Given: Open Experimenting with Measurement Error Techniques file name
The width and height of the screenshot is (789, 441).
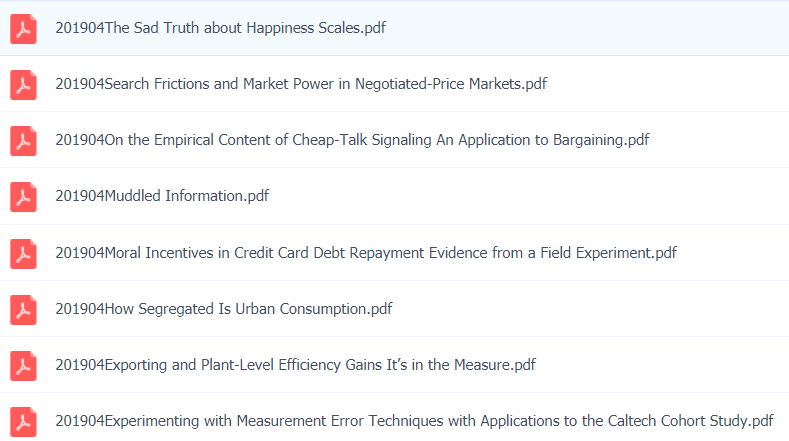Looking at the screenshot, I should point(414,421).
